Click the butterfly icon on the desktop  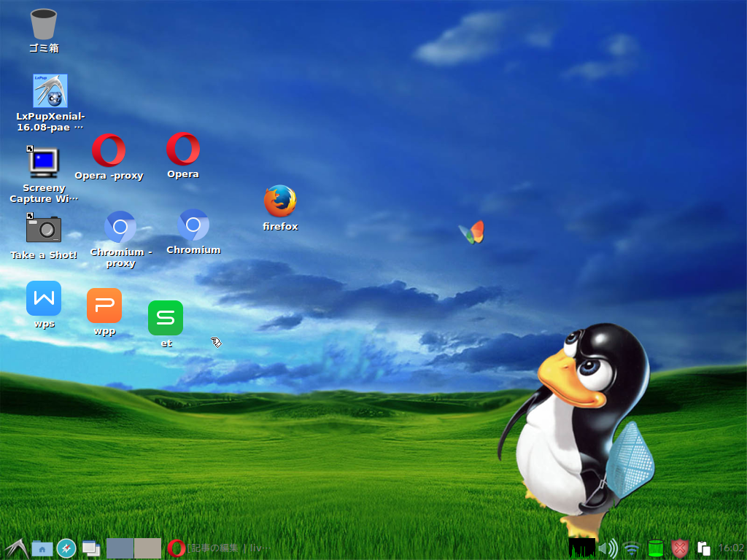point(472,233)
